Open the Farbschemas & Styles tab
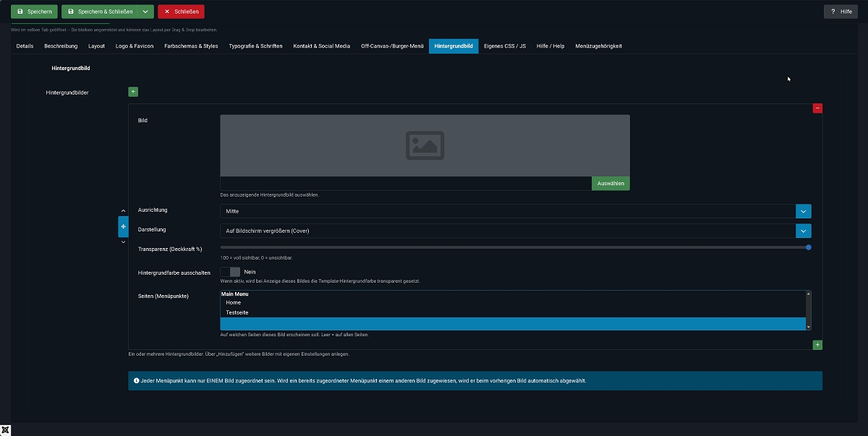 tap(191, 46)
